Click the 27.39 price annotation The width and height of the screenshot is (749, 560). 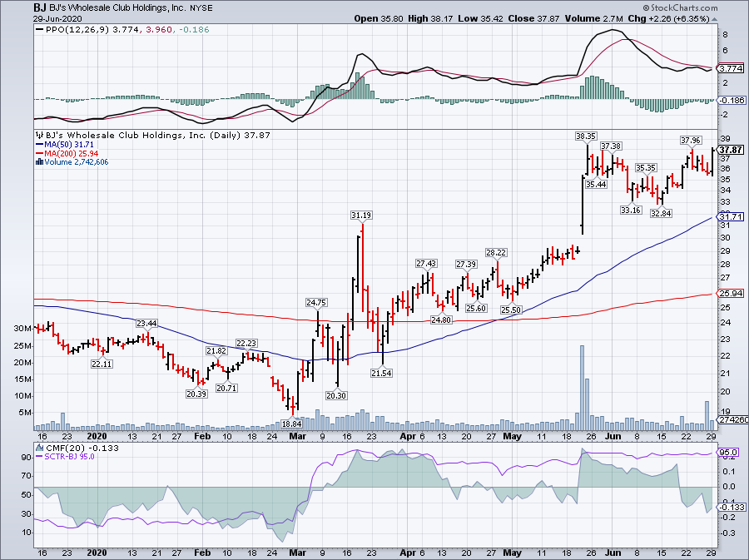click(466, 264)
